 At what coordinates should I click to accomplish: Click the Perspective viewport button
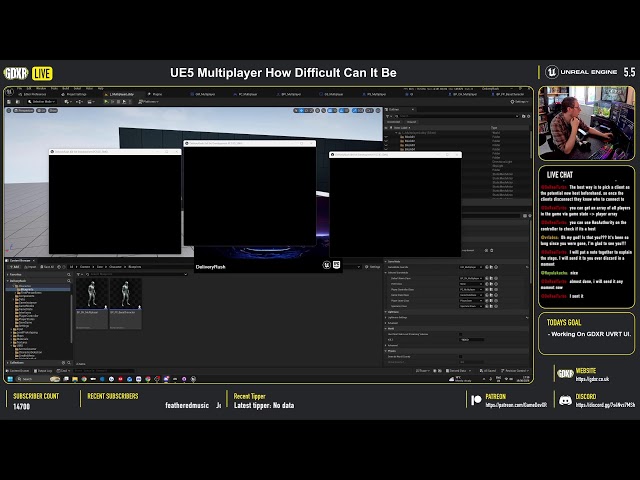coord(24,111)
